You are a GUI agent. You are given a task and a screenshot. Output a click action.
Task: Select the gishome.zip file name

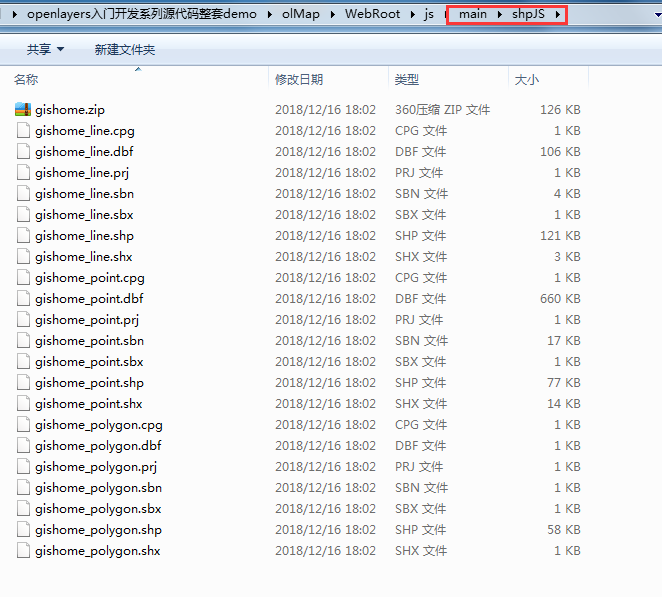[x=70, y=110]
